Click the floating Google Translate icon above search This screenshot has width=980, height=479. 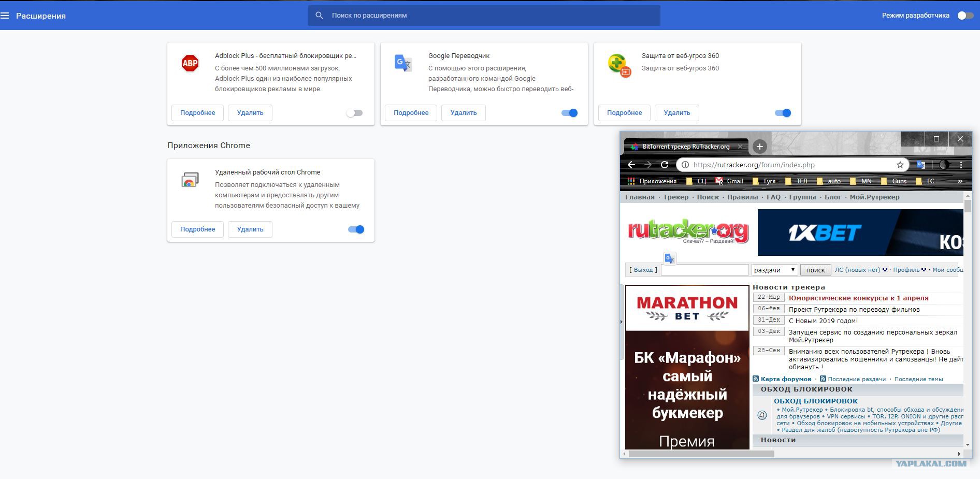click(670, 258)
